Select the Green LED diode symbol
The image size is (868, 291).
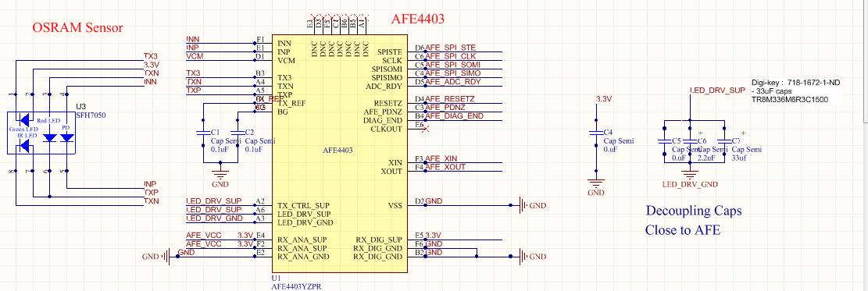point(23,119)
